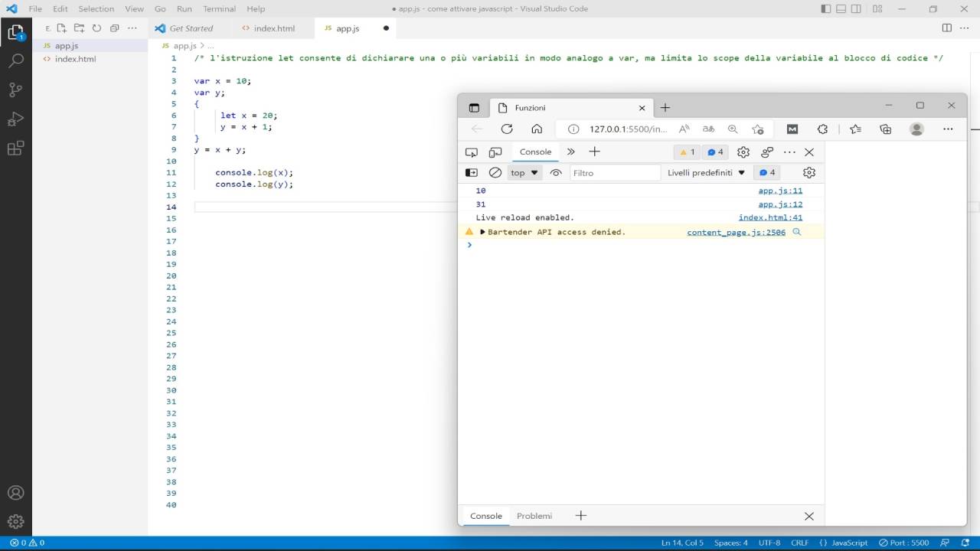
Task: Refresh the page in the browser
Action: point(507,129)
